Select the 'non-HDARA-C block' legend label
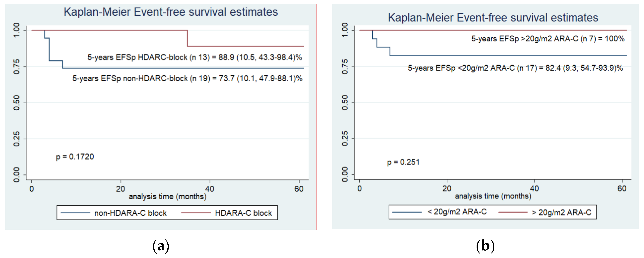The width and height of the screenshot is (644, 258). pyautogui.click(x=130, y=213)
